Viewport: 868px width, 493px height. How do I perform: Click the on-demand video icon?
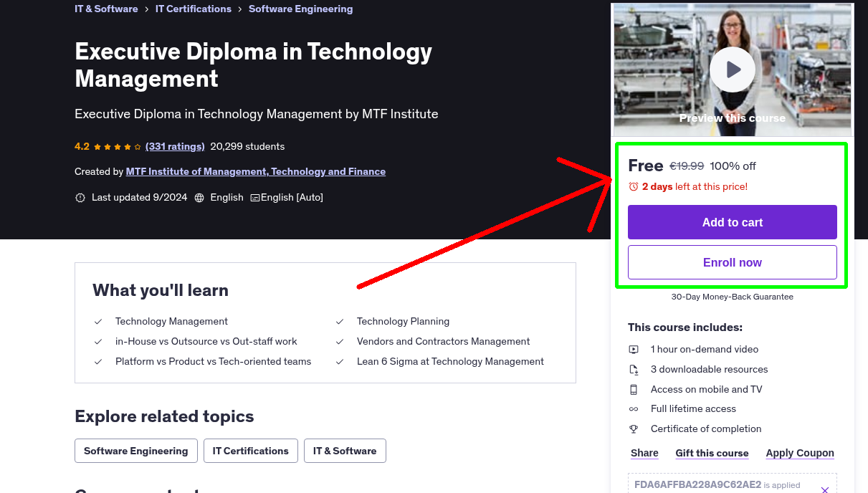(x=634, y=350)
